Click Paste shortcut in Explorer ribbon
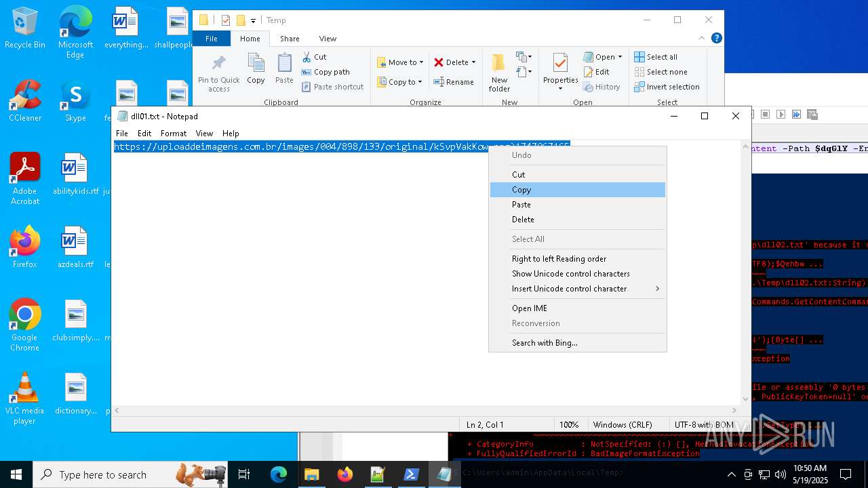The width and height of the screenshot is (868, 488). 332,87
